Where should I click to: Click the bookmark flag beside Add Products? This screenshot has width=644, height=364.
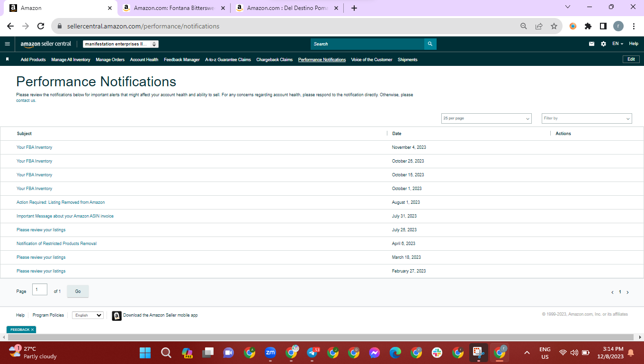point(7,59)
